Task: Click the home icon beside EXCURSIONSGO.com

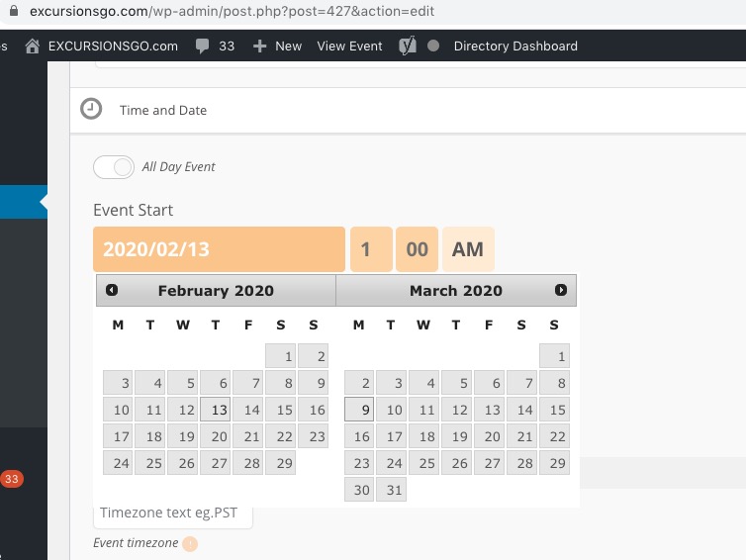Action: (x=34, y=46)
